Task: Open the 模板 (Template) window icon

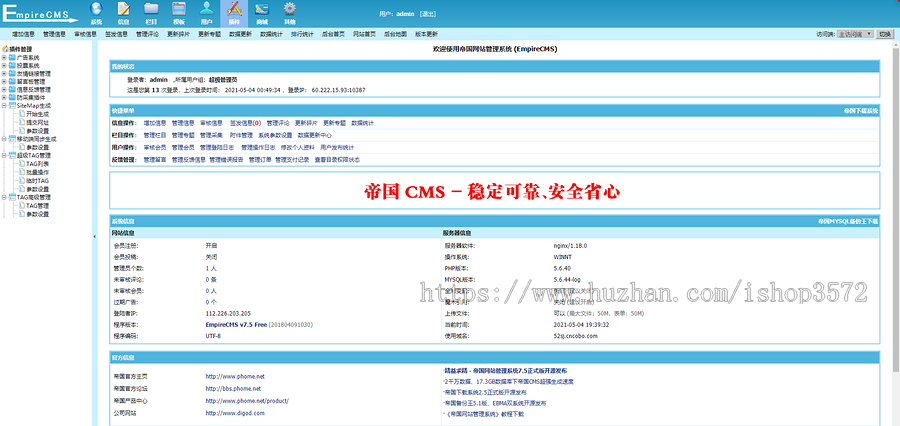Action: tap(179, 9)
